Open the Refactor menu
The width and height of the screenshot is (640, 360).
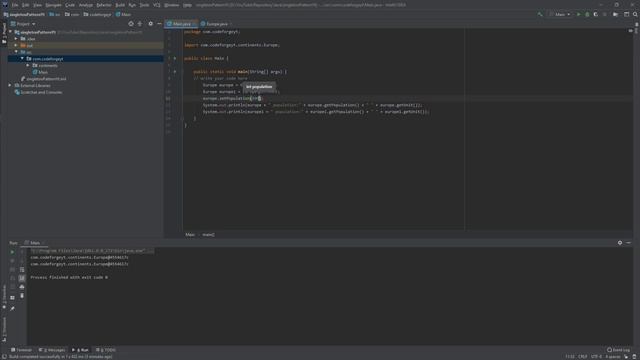point(104,5)
